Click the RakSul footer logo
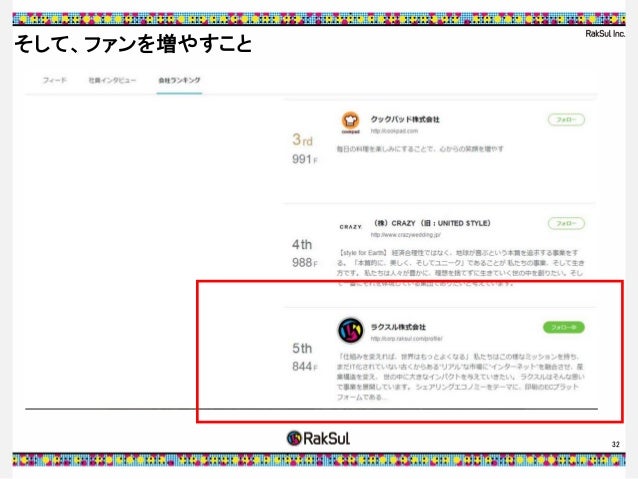 pos(318,438)
